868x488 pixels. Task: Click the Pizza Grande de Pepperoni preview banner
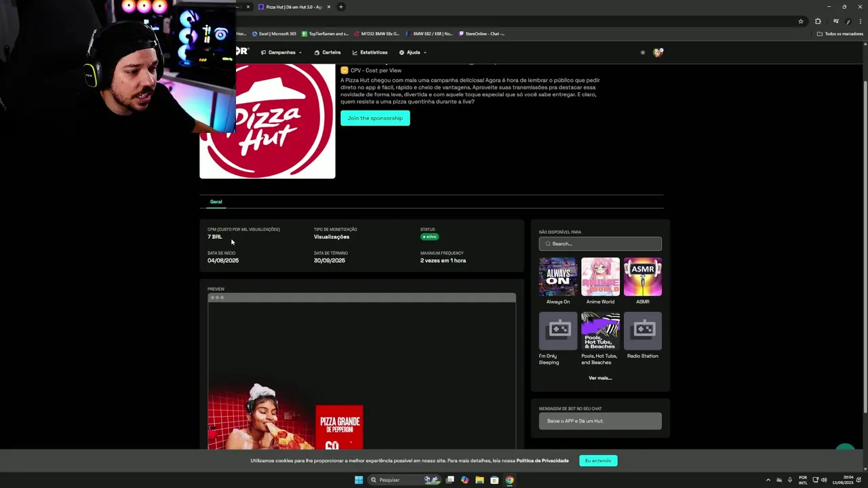(339, 427)
